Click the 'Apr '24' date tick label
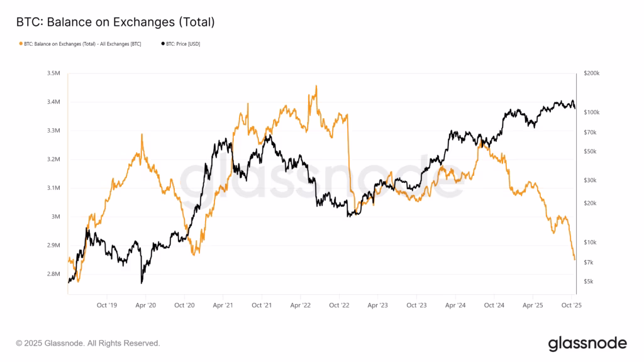 455,305
